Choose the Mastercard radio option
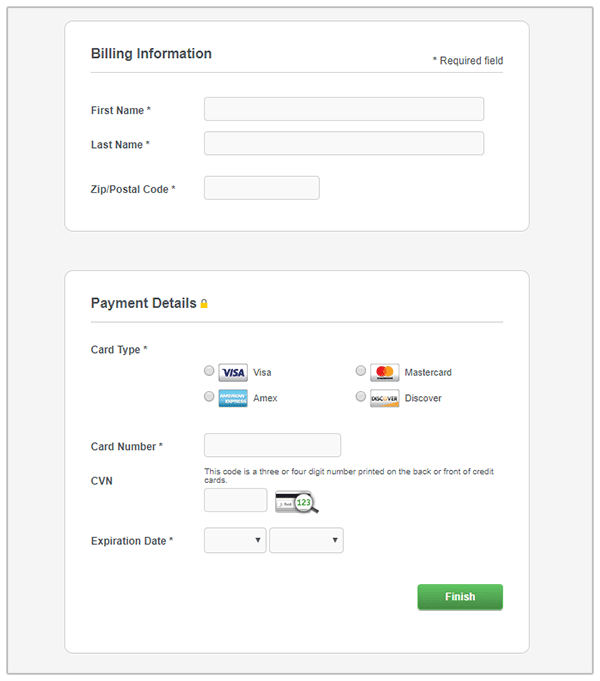This screenshot has width=600, height=681. 361,371
